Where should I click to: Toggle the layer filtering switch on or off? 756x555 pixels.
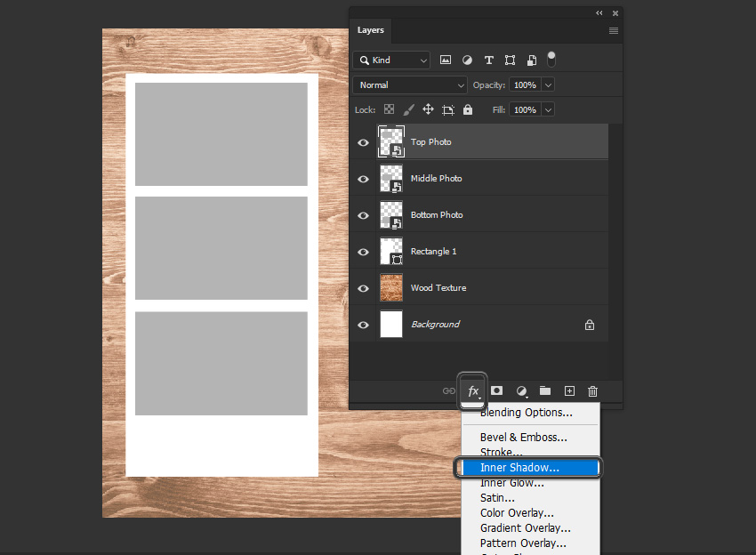(551, 60)
